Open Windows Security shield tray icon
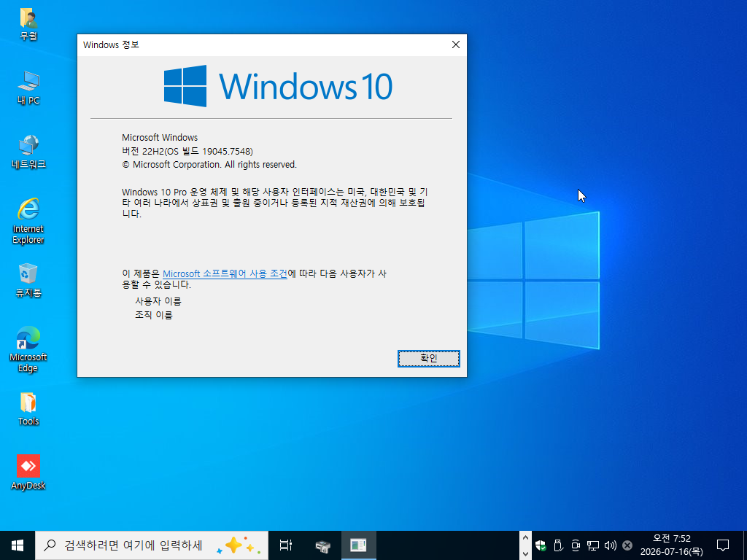747x560 pixels. coord(541,545)
